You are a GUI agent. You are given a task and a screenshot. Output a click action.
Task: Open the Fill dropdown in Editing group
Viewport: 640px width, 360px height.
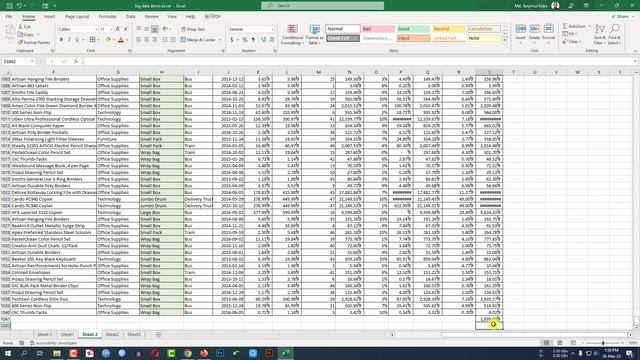coord(570,34)
